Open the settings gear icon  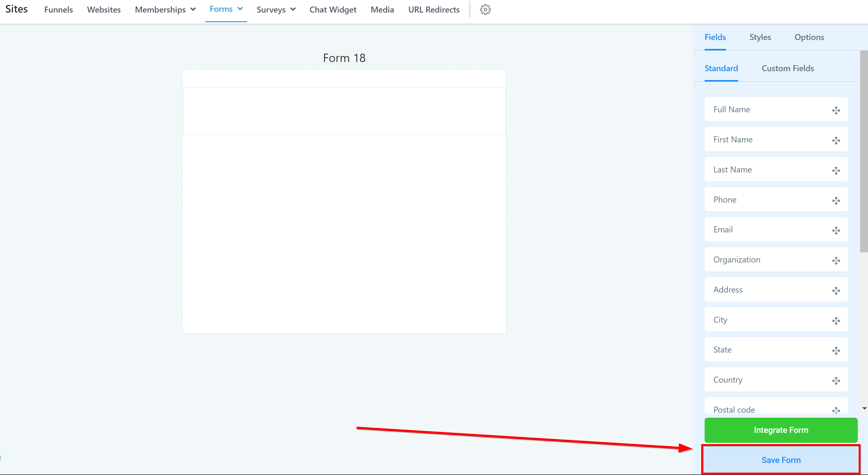485,9
